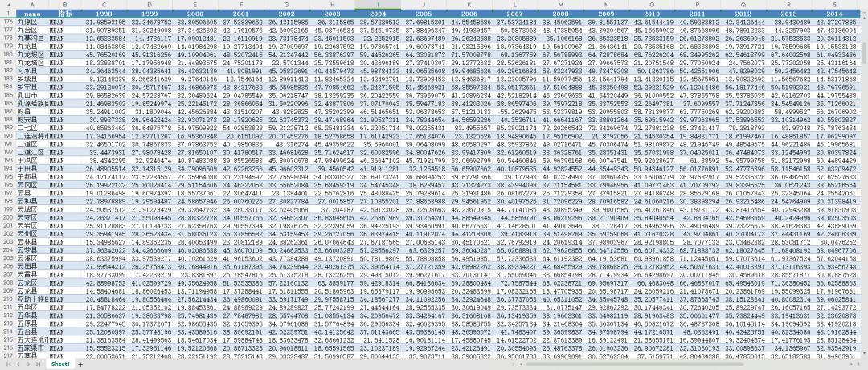Select cell '于洪区' in column A
868x370 pixels.
click(32, 159)
